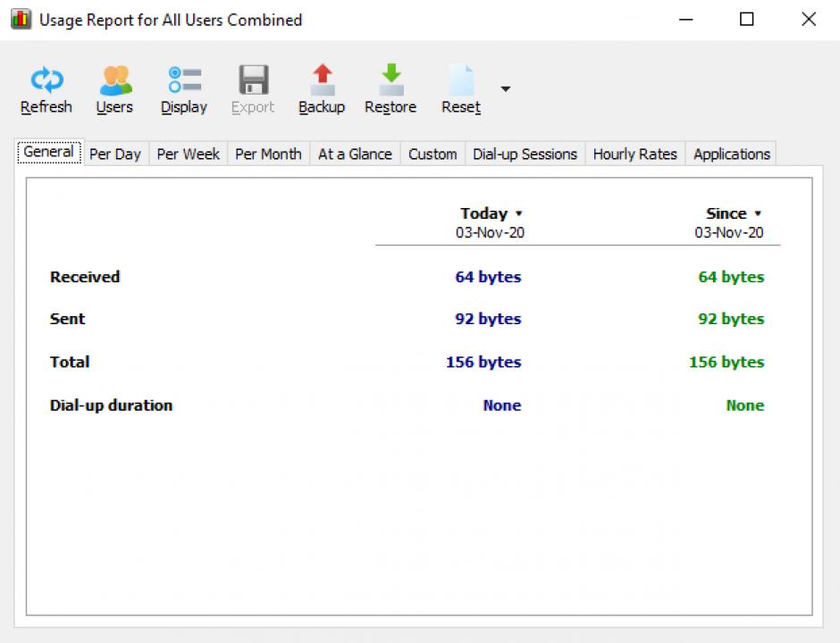Image resolution: width=840 pixels, height=643 pixels.
Task: Click the Backup red arrow icon
Action: coord(323,79)
